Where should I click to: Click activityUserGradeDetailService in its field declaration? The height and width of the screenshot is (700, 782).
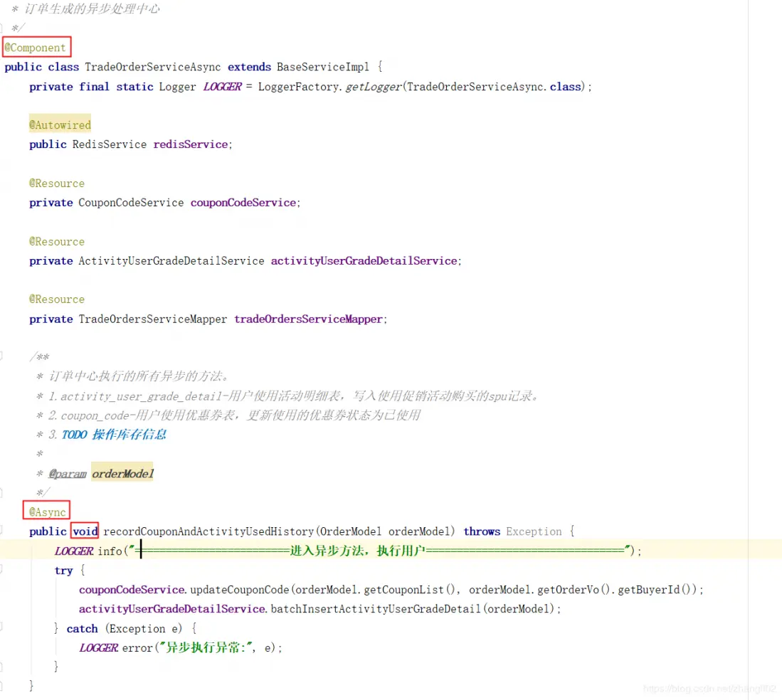(364, 261)
